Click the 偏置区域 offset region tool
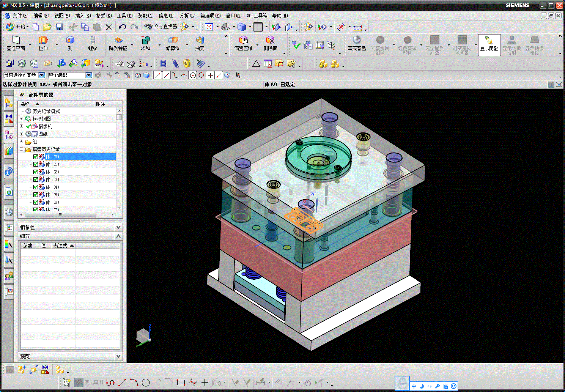Image resolution: width=565 pixels, height=392 pixels. pyautogui.click(x=243, y=43)
